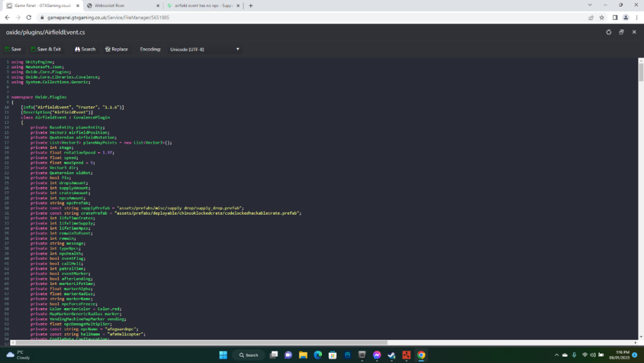Open the Encoding dropdown Unicode (UTF-8)

[204, 50]
